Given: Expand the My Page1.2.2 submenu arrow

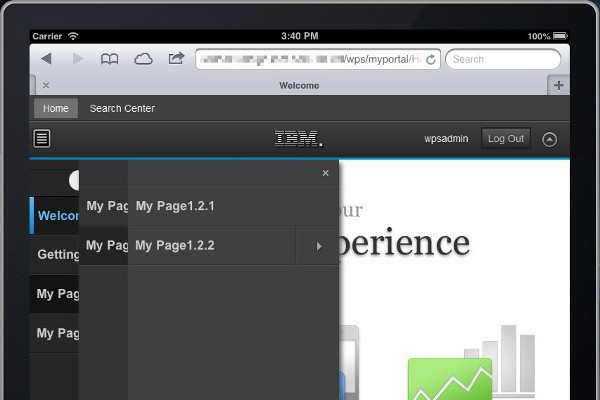Looking at the screenshot, I should (x=319, y=246).
